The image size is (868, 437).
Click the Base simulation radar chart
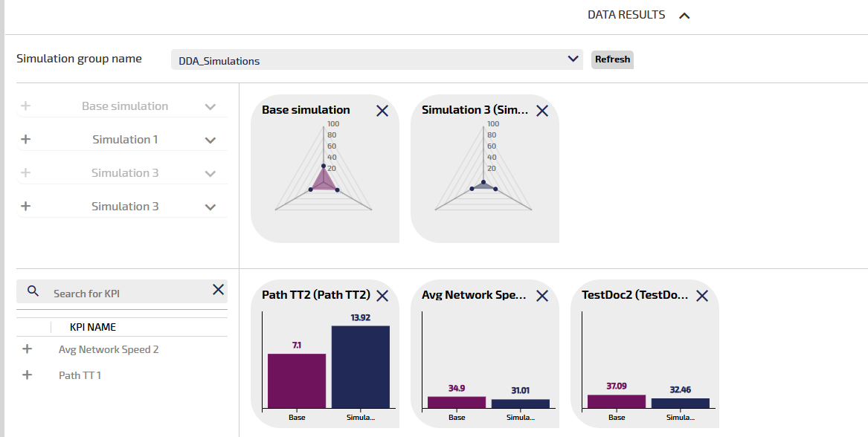tap(324, 169)
